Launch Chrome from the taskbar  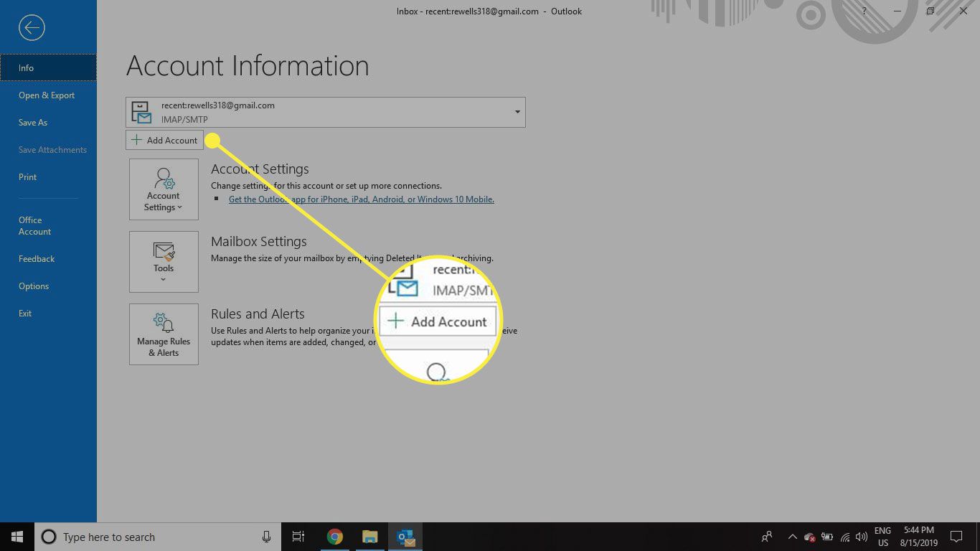334,537
